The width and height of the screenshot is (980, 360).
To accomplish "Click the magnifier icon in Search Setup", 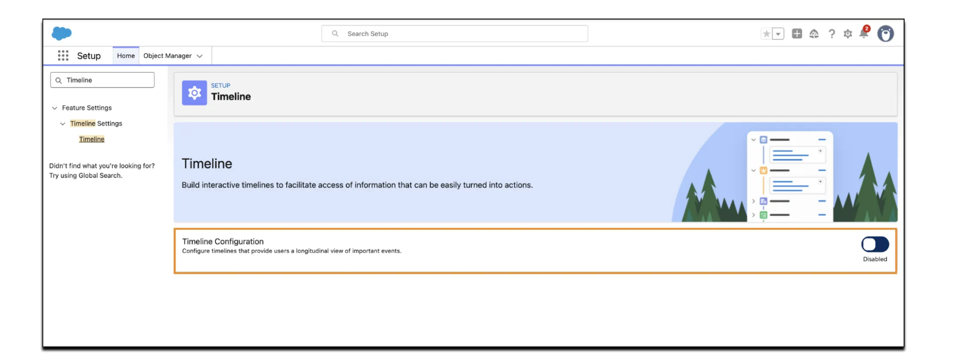I will pyautogui.click(x=335, y=33).
